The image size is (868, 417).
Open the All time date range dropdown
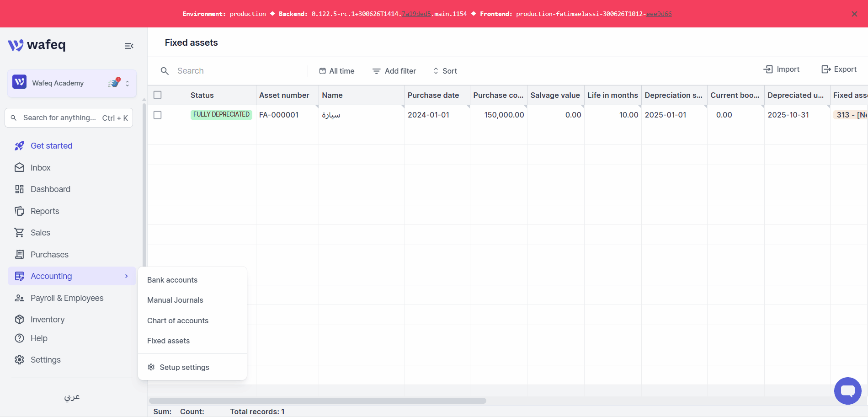(337, 71)
